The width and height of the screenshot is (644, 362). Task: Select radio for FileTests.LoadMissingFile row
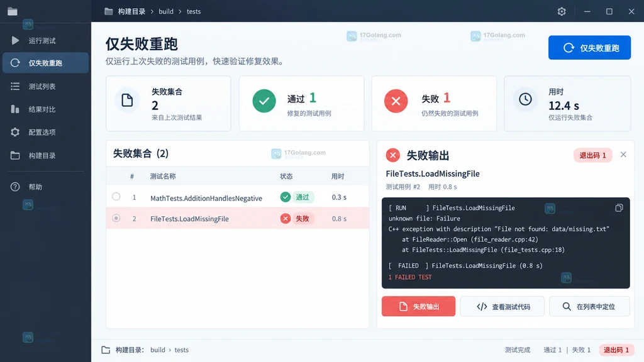pyautogui.click(x=116, y=218)
